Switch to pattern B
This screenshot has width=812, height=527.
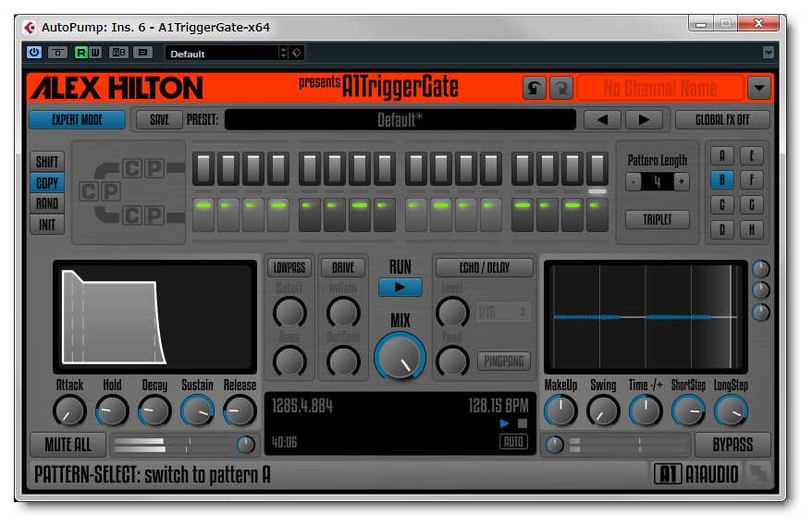tap(722, 180)
